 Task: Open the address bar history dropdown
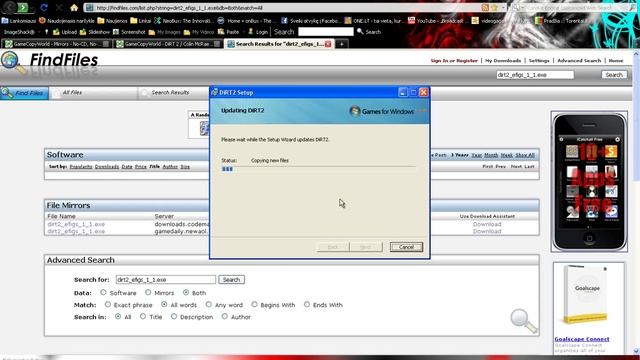[503, 8]
